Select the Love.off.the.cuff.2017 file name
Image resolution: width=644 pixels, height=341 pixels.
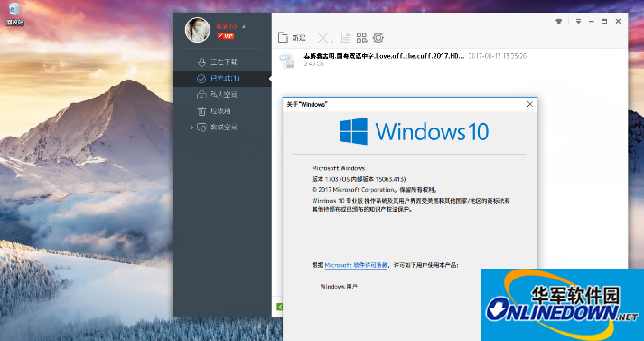coord(384,56)
